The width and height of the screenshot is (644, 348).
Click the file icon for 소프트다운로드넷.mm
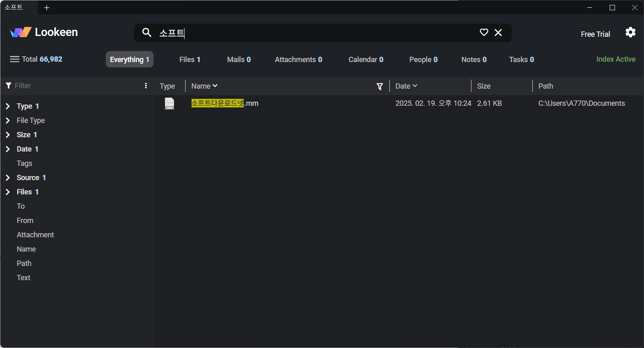coord(169,103)
